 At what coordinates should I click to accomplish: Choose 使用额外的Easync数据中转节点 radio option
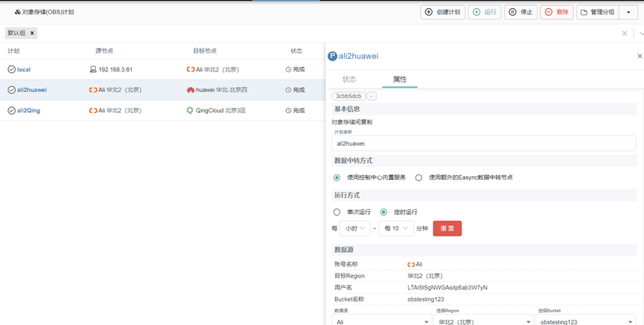(x=418, y=178)
